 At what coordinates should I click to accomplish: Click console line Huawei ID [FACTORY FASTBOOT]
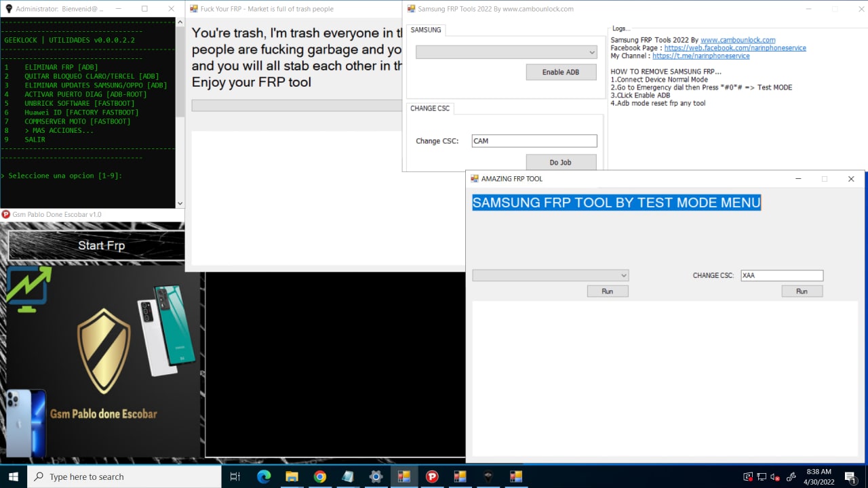click(x=82, y=113)
